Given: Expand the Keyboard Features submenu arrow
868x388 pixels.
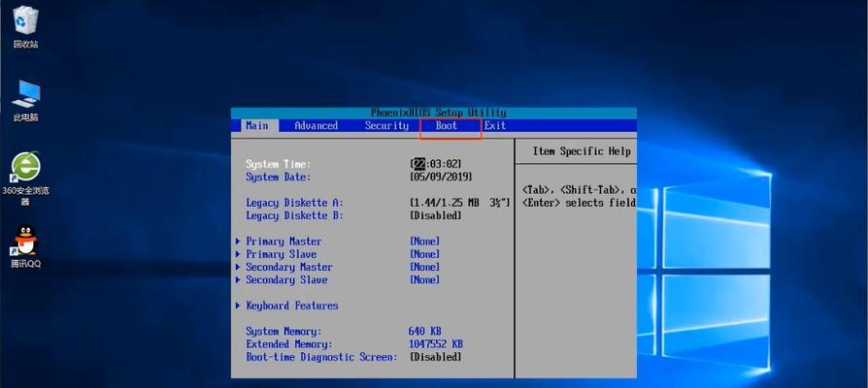Looking at the screenshot, I should tap(238, 306).
